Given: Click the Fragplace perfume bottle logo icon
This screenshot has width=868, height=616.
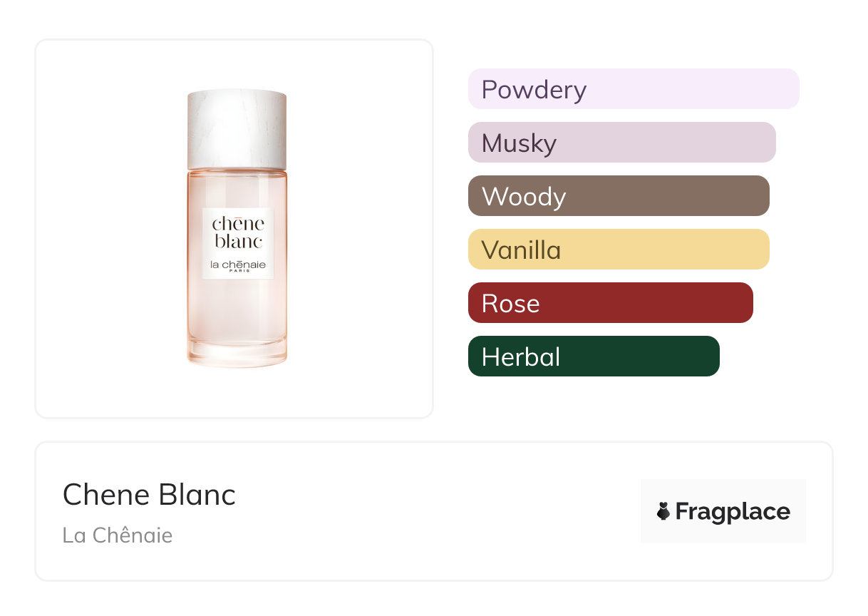Looking at the screenshot, I should pyautogui.click(x=663, y=511).
